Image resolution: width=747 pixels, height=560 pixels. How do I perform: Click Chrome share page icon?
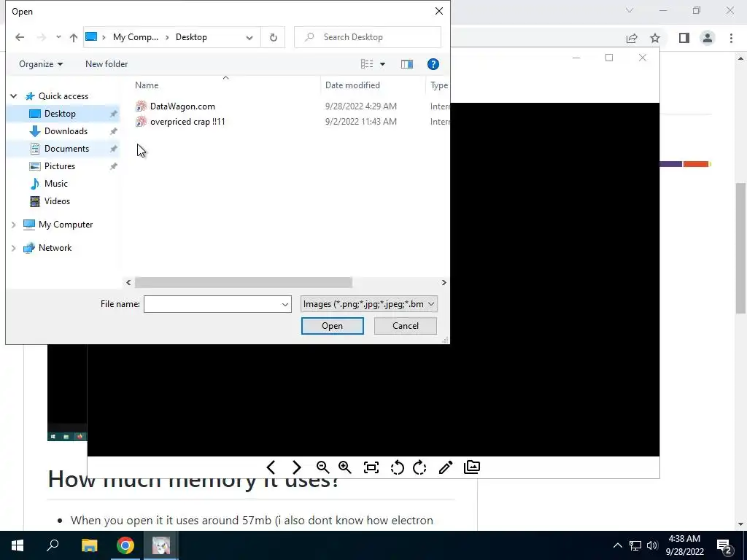[x=632, y=38]
